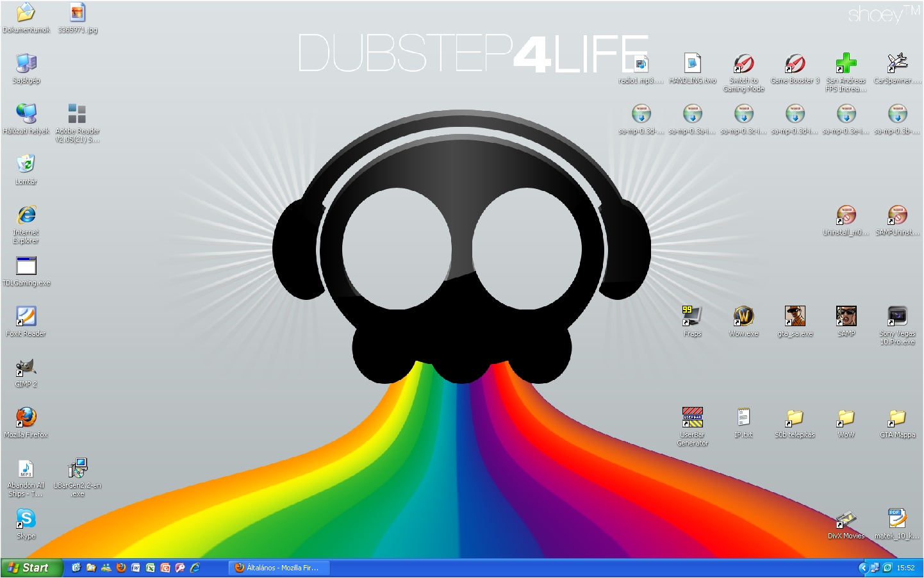Image resolution: width=924 pixels, height=578 pixels.
Task: Launch Windows Messenger from Quick Launch
Action: [106, 568]
